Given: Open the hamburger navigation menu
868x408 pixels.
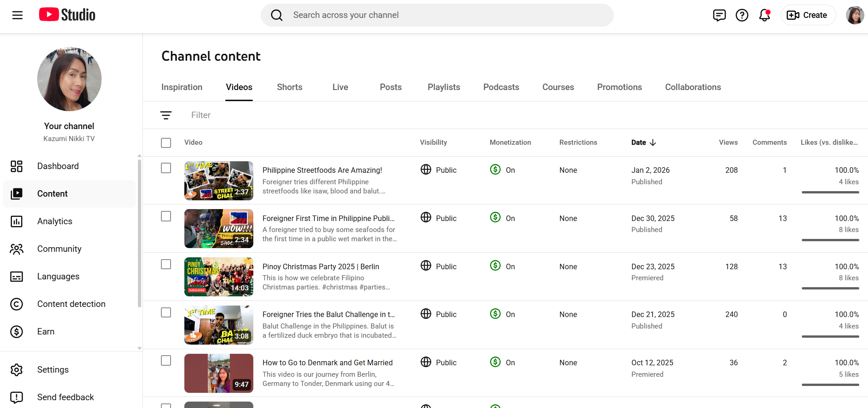Looking at the screenshot, I should point(17,15).
